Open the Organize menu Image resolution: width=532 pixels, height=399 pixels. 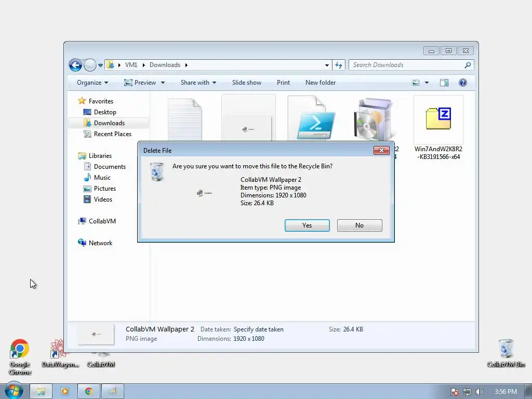[92, 83]
